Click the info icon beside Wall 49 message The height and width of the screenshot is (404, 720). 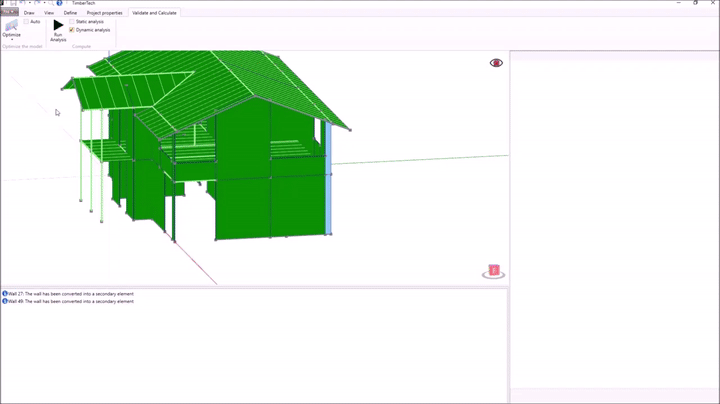click(x=4, y=301)
